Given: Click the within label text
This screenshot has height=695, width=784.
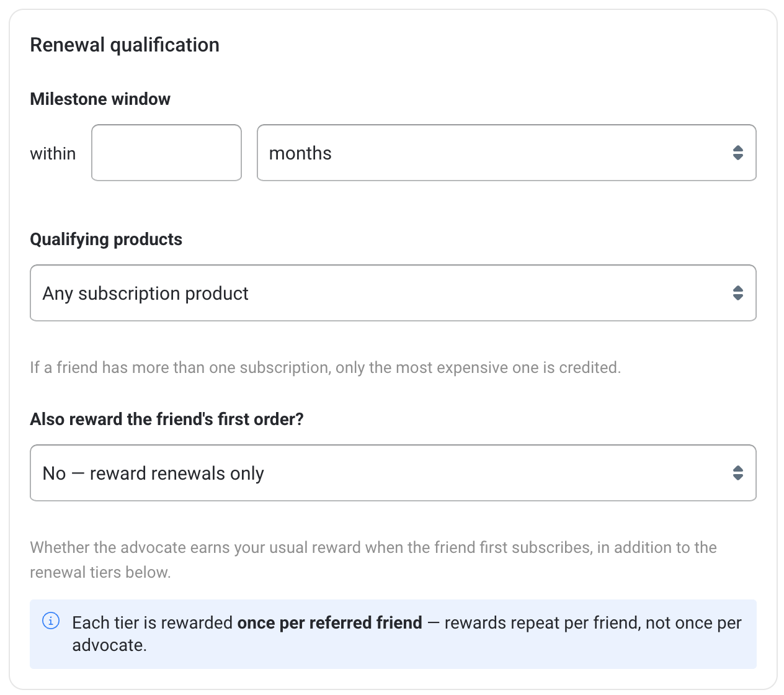Looking at the screenshot, I should [53, 153].
